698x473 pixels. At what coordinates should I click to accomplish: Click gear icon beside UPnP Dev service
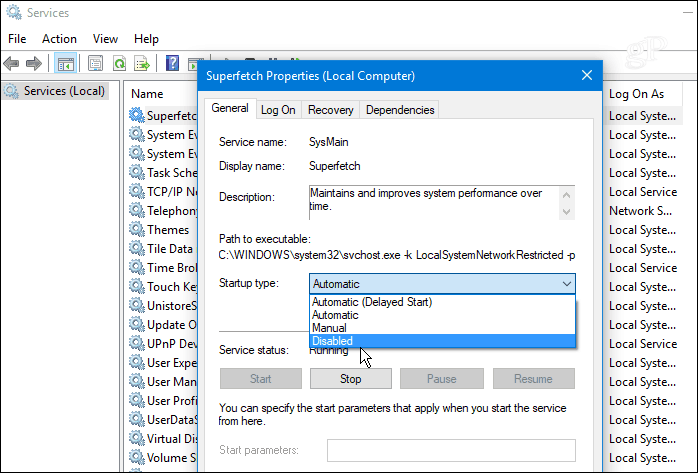137,343
